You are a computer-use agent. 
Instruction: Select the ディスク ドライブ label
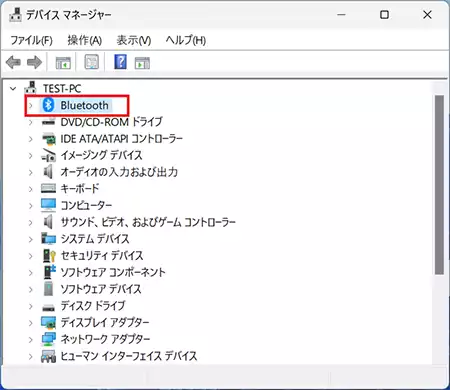click(93, 306)
